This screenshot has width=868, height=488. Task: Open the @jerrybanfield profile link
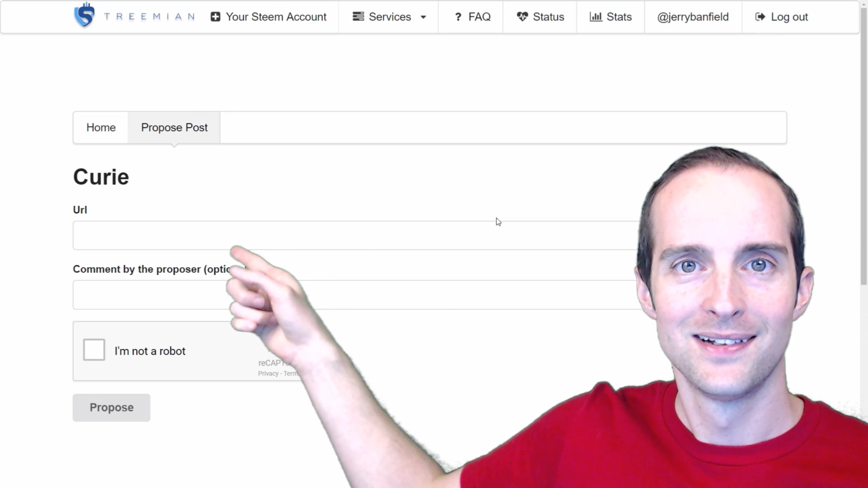[x=693, y=17]
